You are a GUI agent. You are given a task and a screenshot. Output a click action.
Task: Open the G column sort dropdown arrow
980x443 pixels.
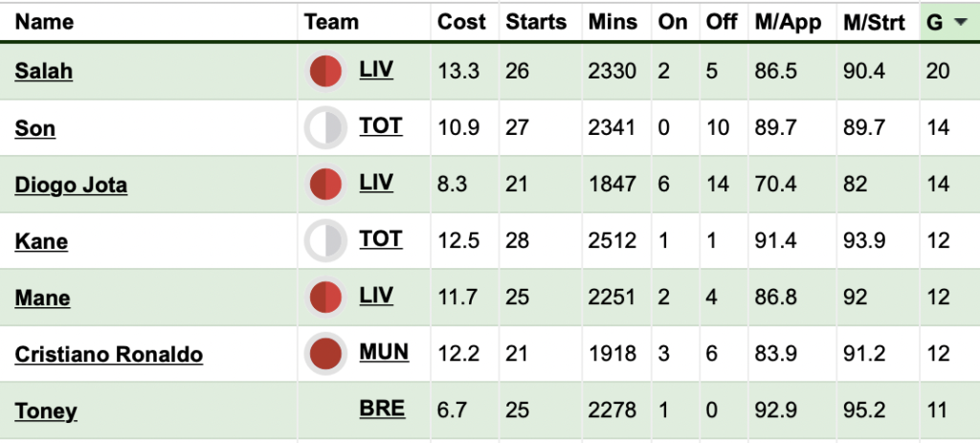959,23
